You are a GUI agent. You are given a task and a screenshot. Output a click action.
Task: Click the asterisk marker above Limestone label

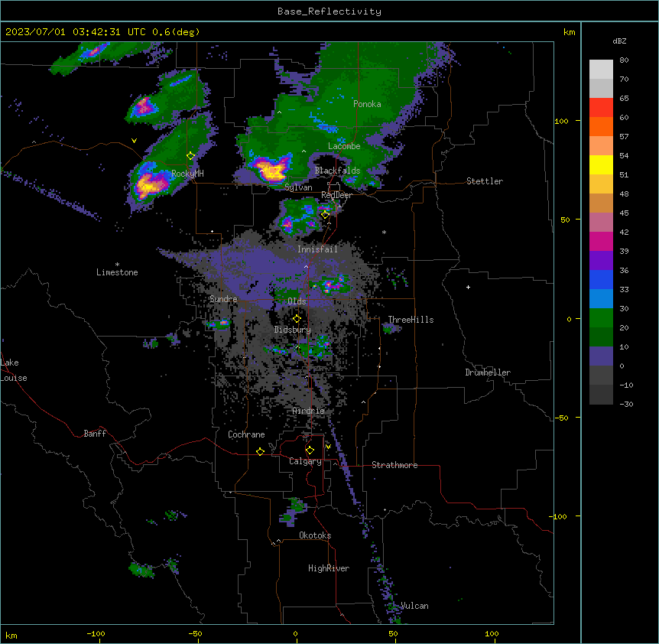[117, 265]
